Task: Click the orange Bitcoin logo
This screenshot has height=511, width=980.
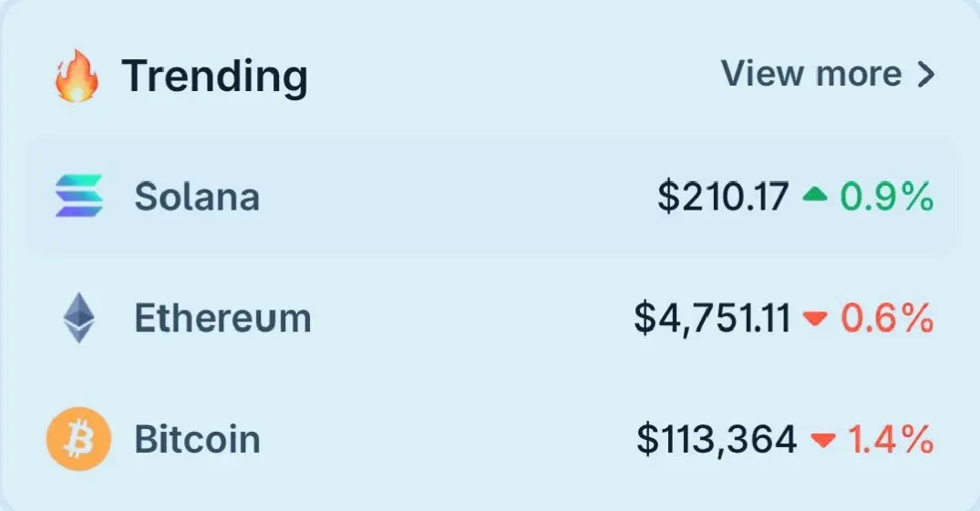Action: tap(78, 438)
